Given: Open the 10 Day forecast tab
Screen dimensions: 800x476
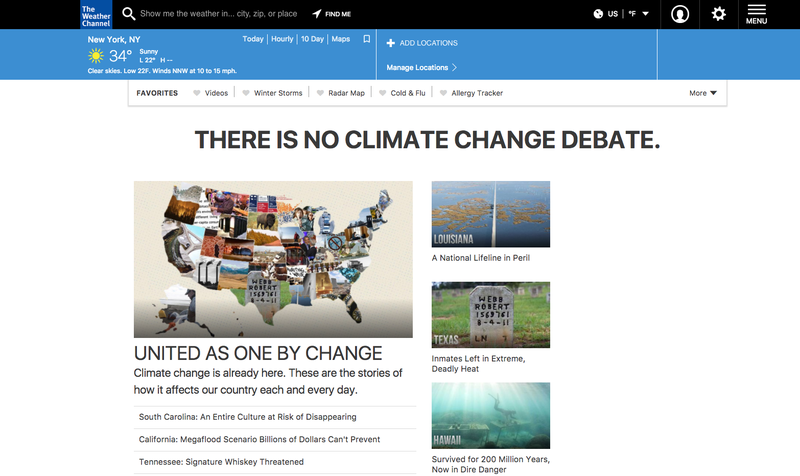Looking at the screenshot, I should pos(312,39).
